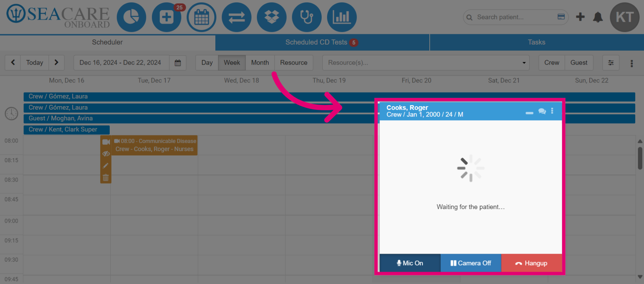
Task: Click the Cooks, Roger patient name
Action: (407, 108)
